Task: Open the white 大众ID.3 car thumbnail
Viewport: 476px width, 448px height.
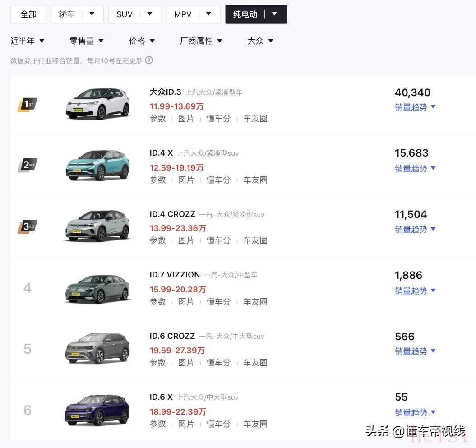Action: [x=98, y=103]
